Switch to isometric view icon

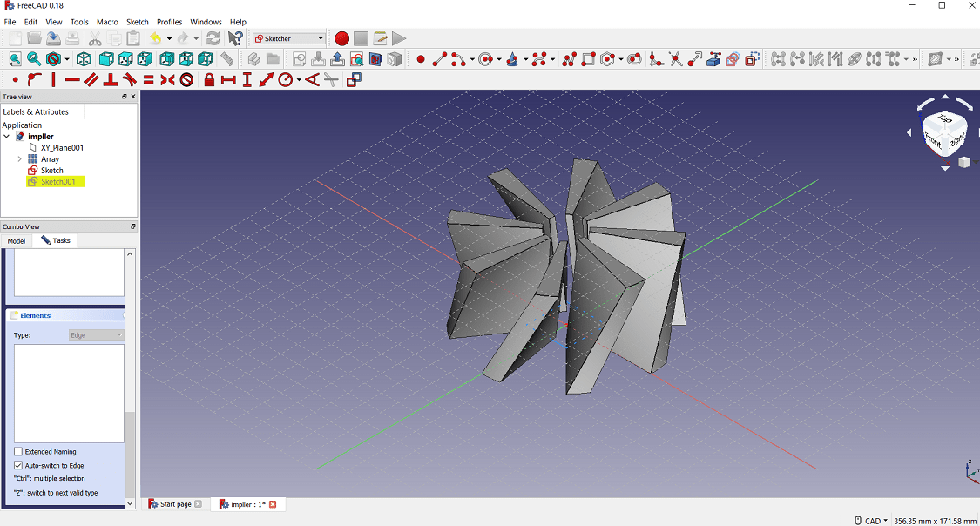coord(84,59)
